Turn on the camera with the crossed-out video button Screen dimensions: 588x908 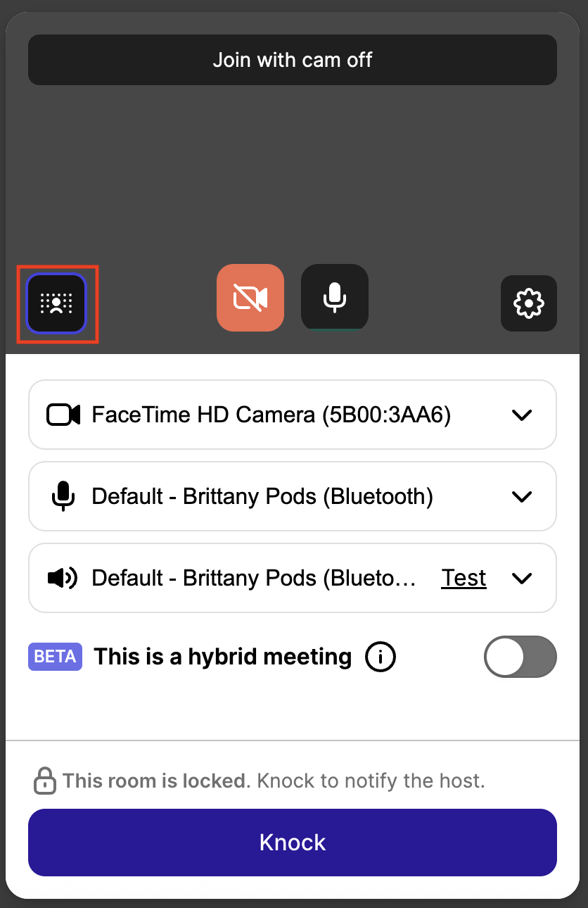(x=250, y=298)
